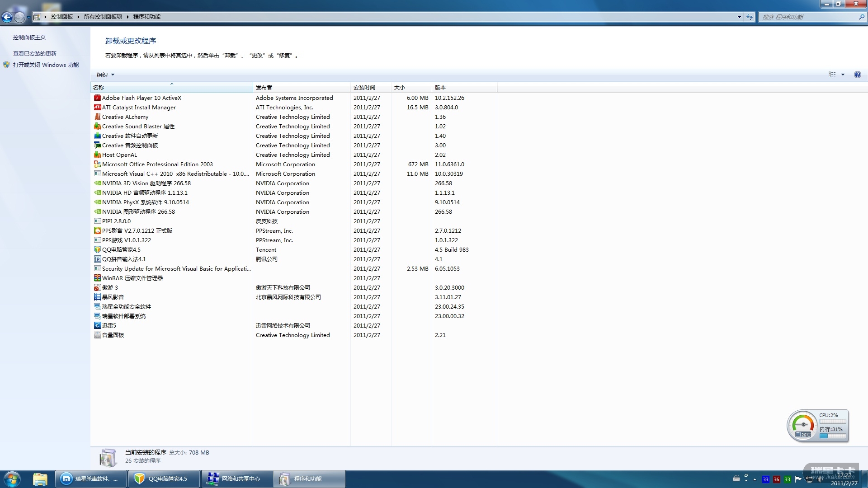Click the Adobe Flash Player icon
Image resolution: width=868 pixels, height=488 pixels.
click(97, 98)
